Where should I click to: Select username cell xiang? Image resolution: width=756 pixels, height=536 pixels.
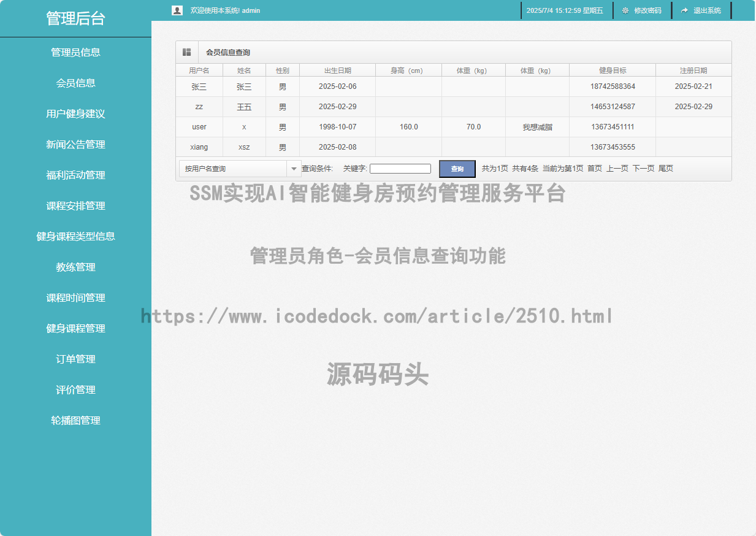coord(199,147)
